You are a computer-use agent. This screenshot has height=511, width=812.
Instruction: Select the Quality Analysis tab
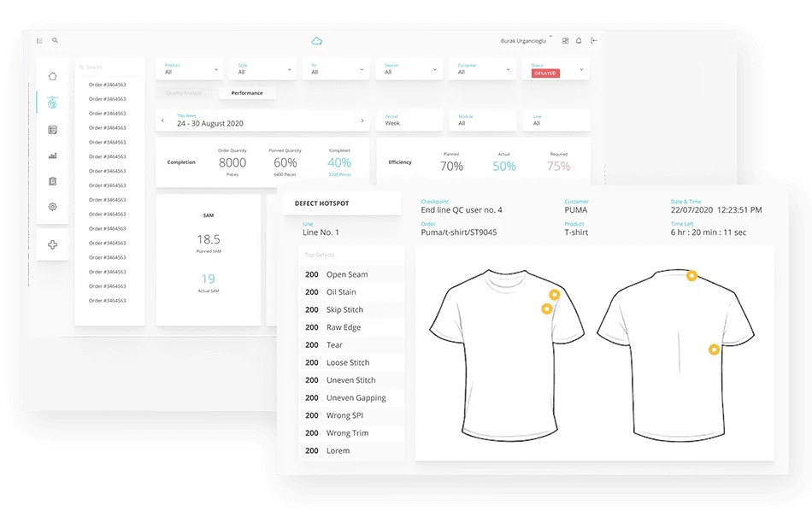(x=182, y=92)
